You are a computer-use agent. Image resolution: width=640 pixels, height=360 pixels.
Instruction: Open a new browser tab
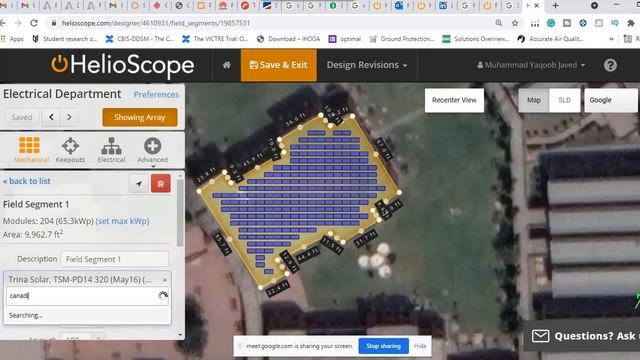[555, 5]
